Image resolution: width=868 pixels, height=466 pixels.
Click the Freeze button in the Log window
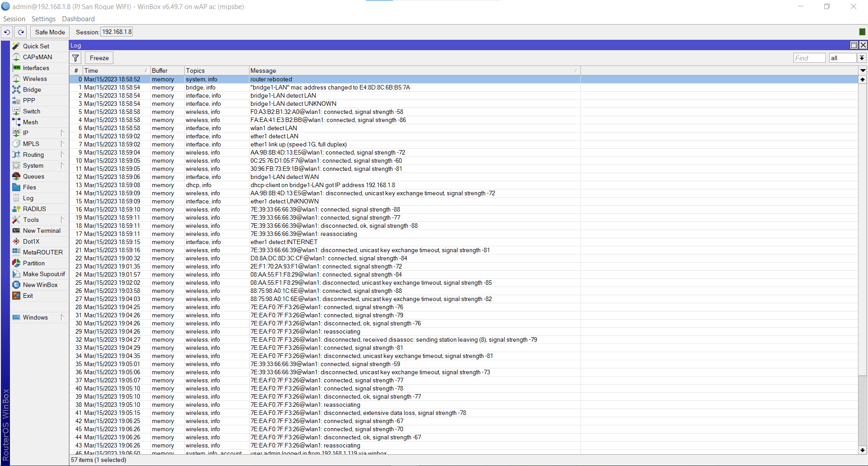coord(99,58)
